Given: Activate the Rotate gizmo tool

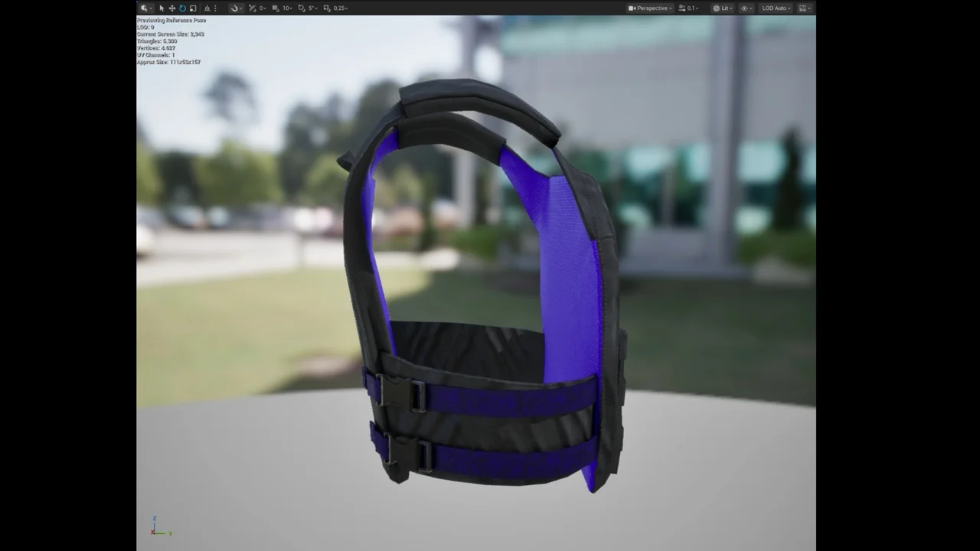Looking at the screenshot, I should pyautogui.click(x=182, y=8).
